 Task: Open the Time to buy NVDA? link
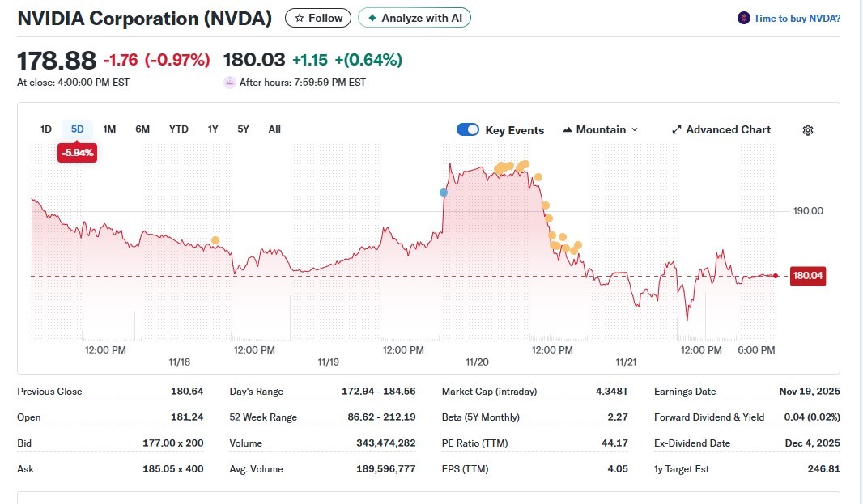pos(797,18)
